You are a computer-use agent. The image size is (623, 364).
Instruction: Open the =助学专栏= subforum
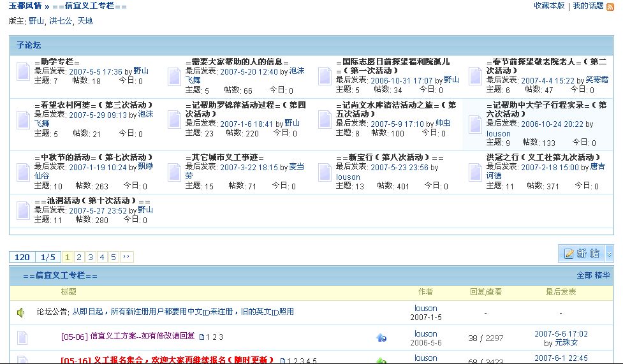(57, 62)
